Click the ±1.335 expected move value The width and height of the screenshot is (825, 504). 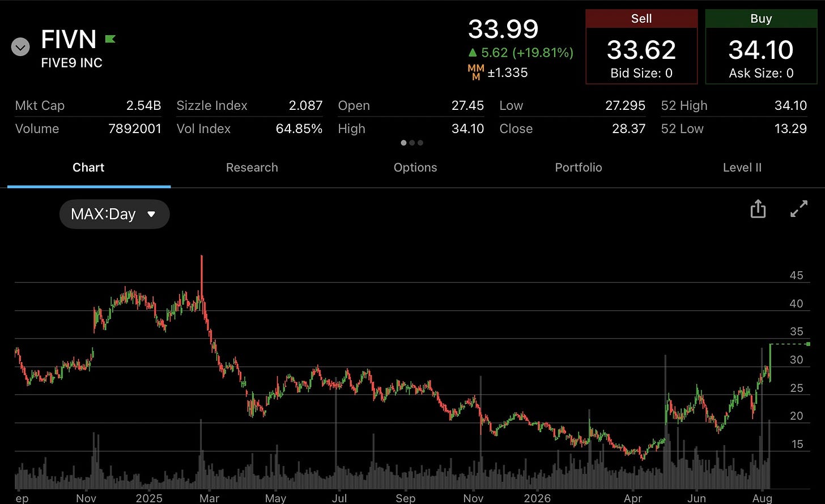(x=508, y=72)
